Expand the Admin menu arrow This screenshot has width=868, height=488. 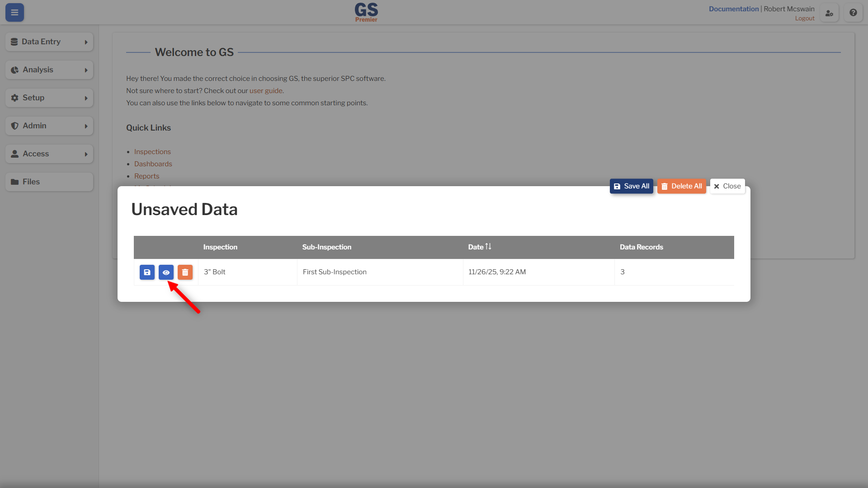(x=86, y=126)
